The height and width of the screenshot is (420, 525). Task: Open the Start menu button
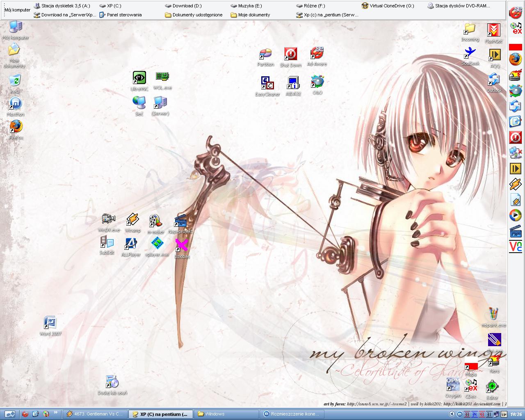(10, 414)
